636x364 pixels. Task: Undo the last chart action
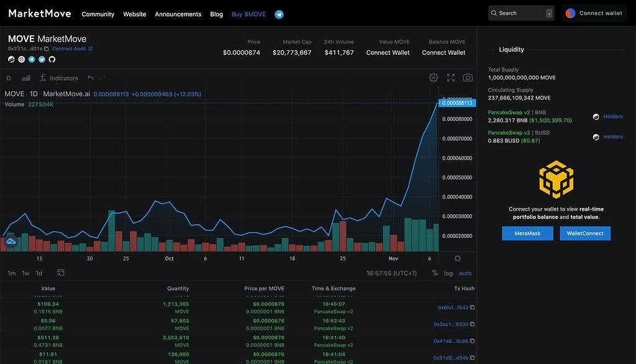[x=91, y=78]
